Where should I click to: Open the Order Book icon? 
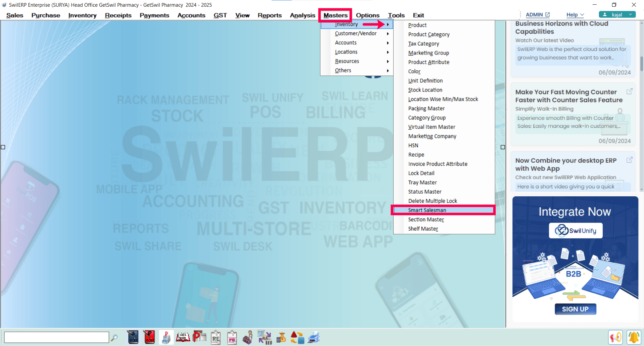(183, 337)
